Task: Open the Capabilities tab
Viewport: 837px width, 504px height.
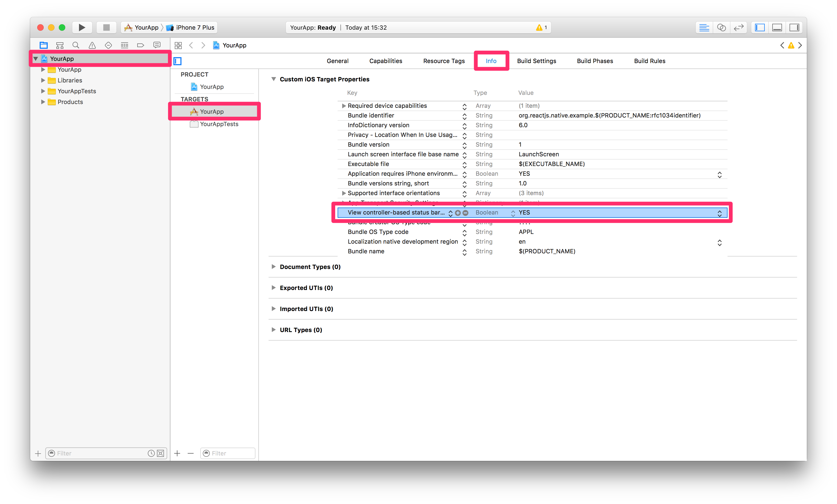Action: point(386,61)
